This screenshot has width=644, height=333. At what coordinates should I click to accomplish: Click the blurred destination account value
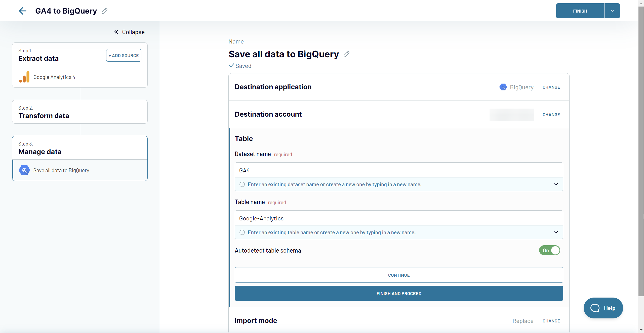tap(512, 115)
